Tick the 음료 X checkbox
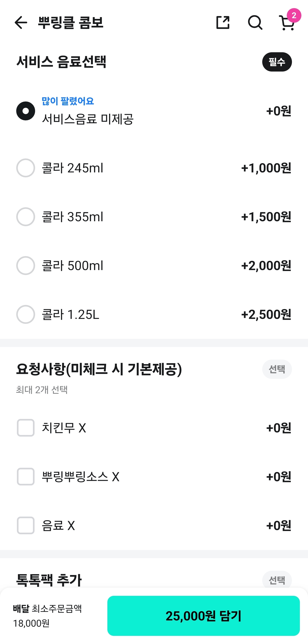 [x=26, y=525]
